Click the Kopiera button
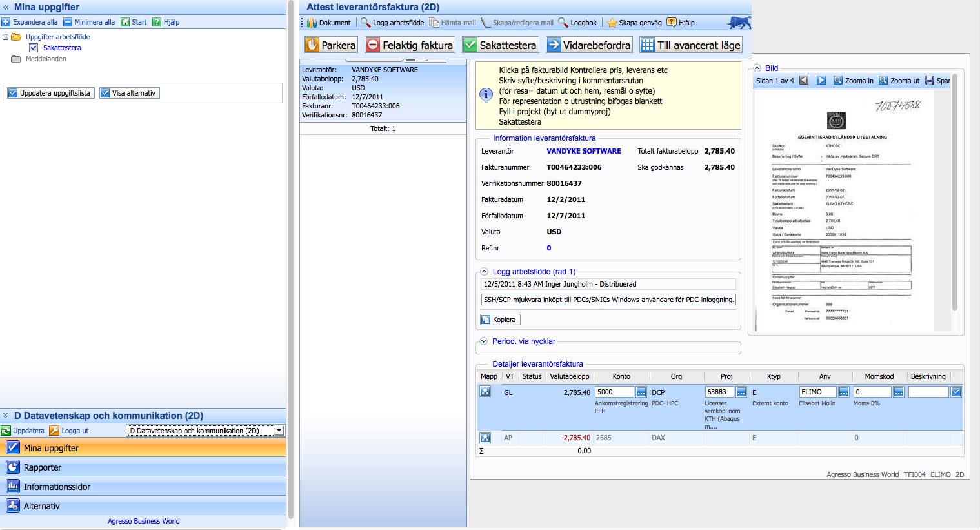The width and height of the screenshot is (980, 530). point(500,320)
